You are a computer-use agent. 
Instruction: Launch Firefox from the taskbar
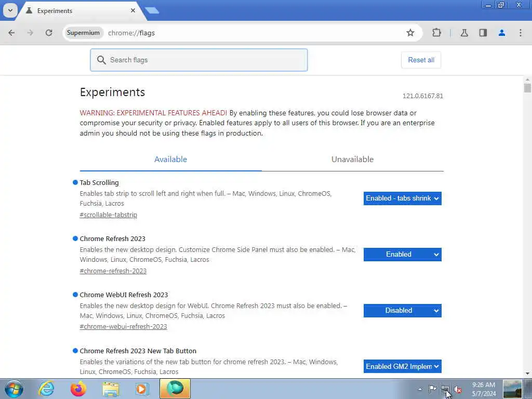point(78,389)
